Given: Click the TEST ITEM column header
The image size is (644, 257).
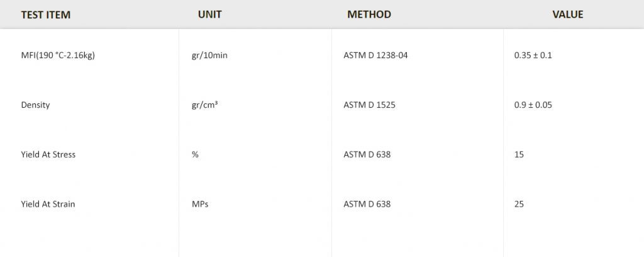Looking at the screenshot, I should [45, 14].
